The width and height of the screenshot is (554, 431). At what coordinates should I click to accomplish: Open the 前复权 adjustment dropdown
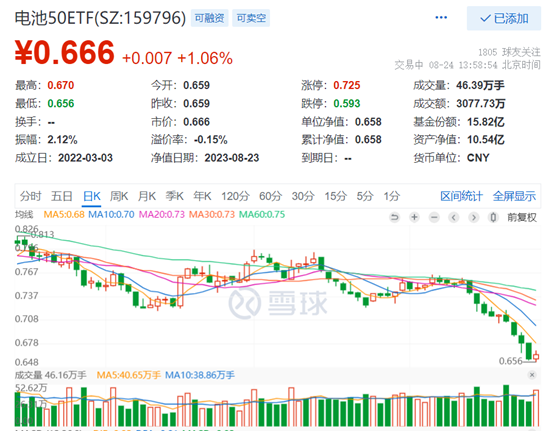(522, 217)
